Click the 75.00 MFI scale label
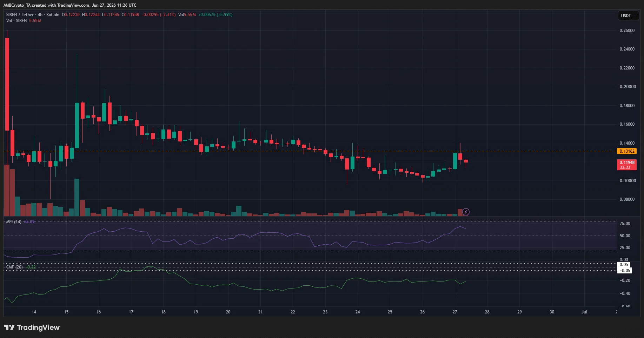The height and width of the screenshot is (338, 644). [625, 224]
